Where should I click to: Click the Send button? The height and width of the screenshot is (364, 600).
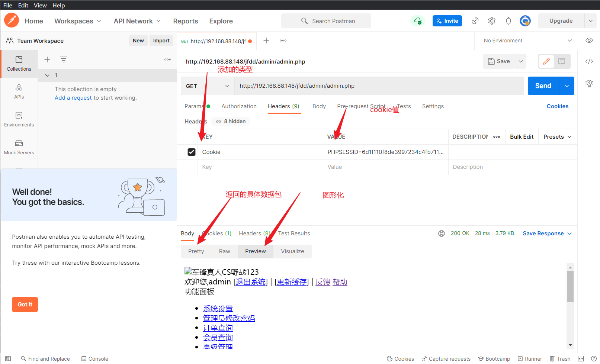543,86
